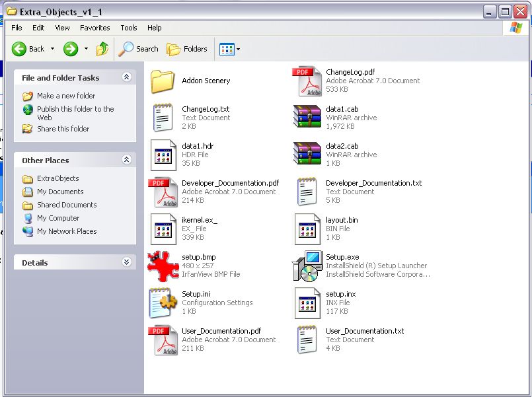Select the ChangeLog.pdf Adobe icon

(307, 81)
